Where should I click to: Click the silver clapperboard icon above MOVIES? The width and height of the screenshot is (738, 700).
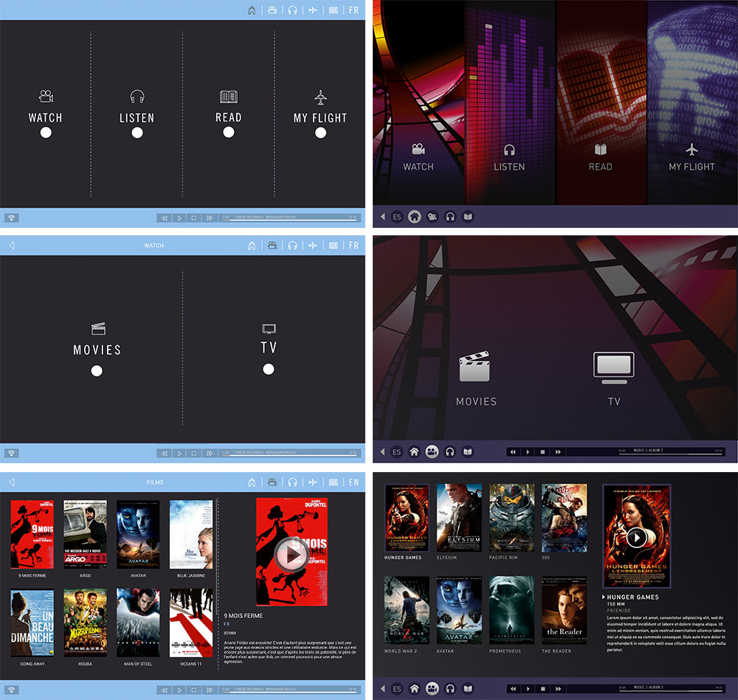(x=475, y=367)
